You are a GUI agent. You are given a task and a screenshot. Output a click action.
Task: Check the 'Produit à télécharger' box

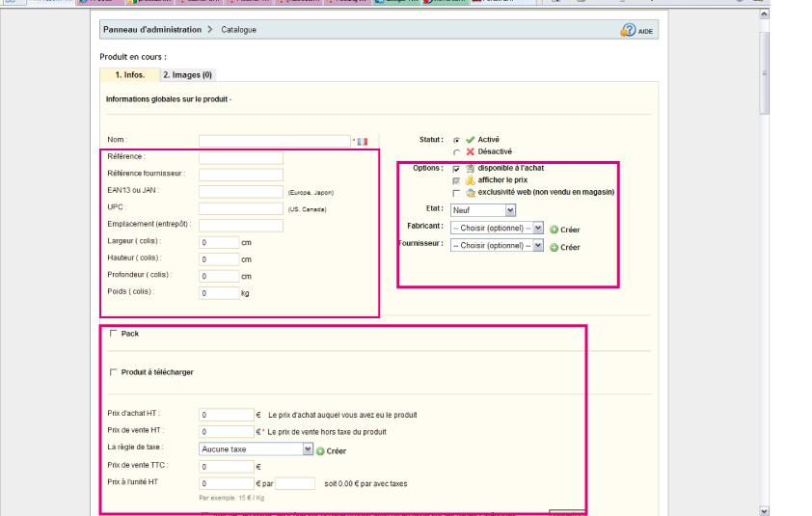pyautogui.click(x=114, y=372)
